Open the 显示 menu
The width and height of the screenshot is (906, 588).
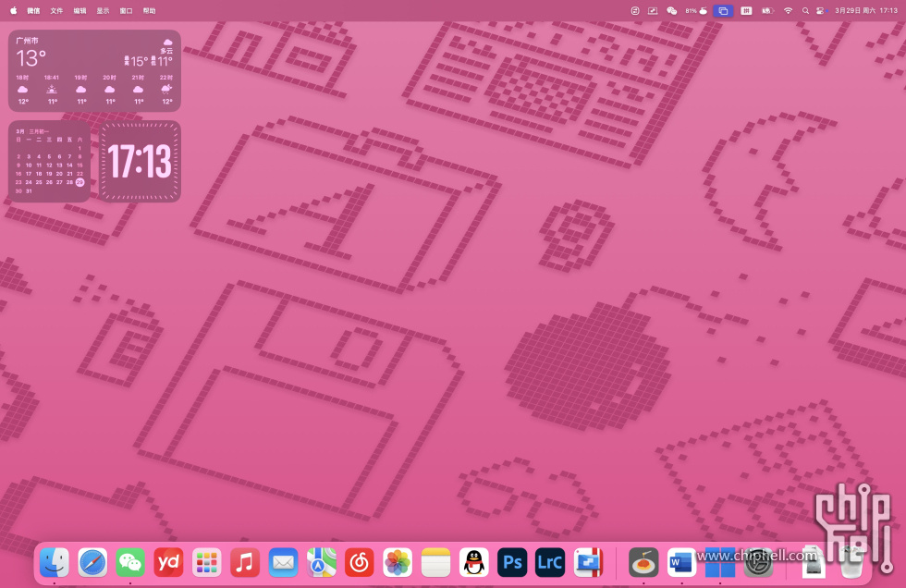pyautogui.click(x=103, y=10)
